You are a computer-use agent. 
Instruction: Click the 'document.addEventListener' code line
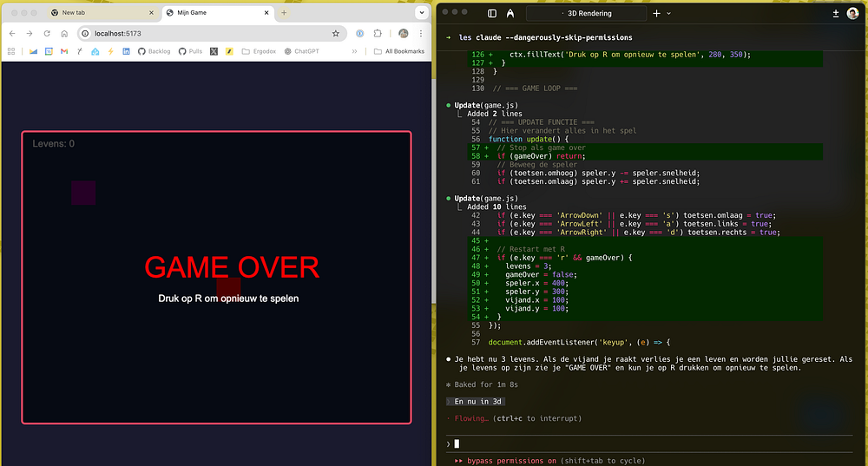579,343
